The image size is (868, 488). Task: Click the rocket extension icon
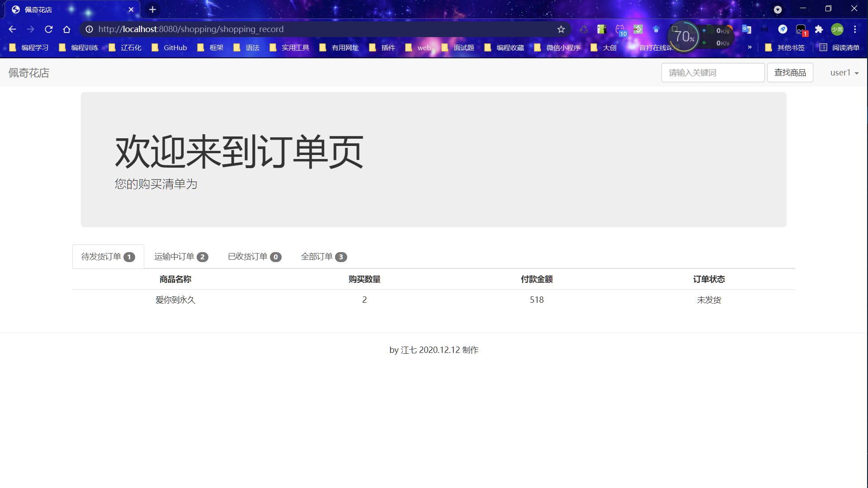point(783,29)
